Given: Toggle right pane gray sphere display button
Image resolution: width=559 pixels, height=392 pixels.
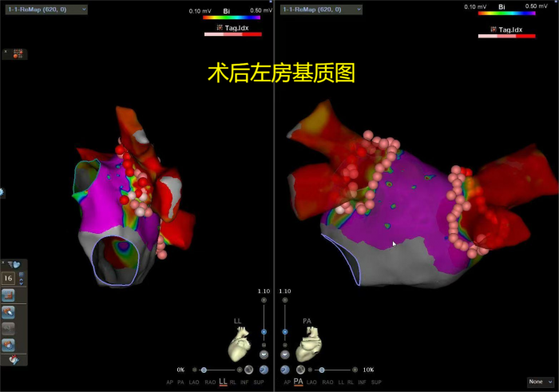Looking at the screenshot, I should pos(300,370).
